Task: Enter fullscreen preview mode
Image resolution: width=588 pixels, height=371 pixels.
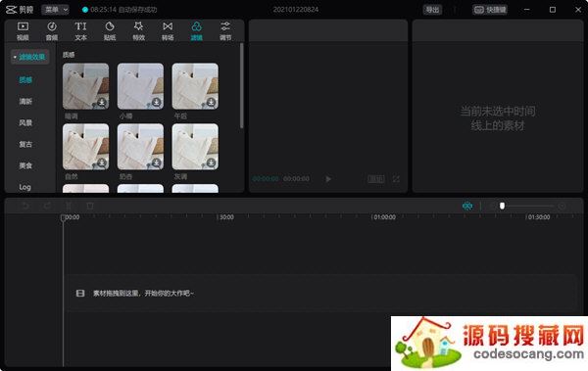Action: click(x=396, y=179)
